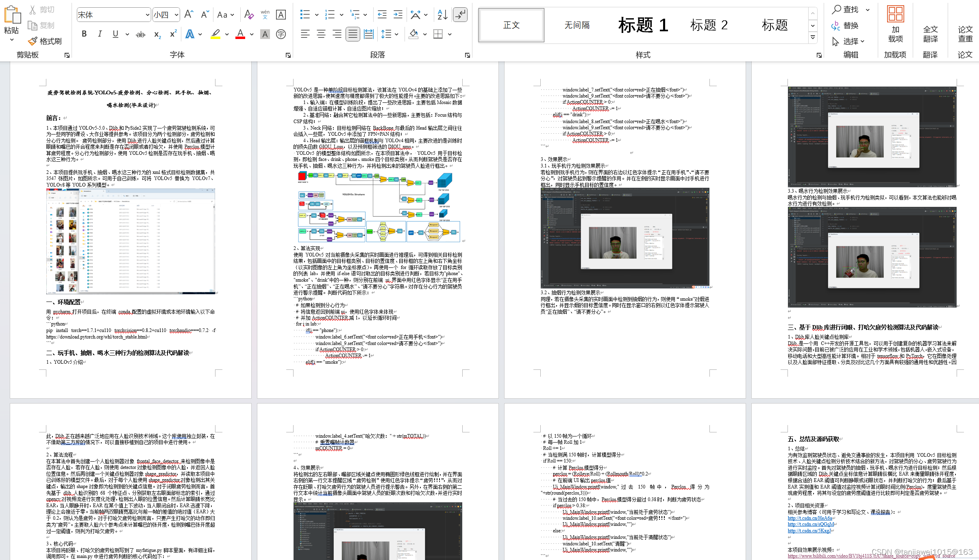979x560 pixels.
Task: Open the font name 宋体 dropdown
Action: (147, 15)
